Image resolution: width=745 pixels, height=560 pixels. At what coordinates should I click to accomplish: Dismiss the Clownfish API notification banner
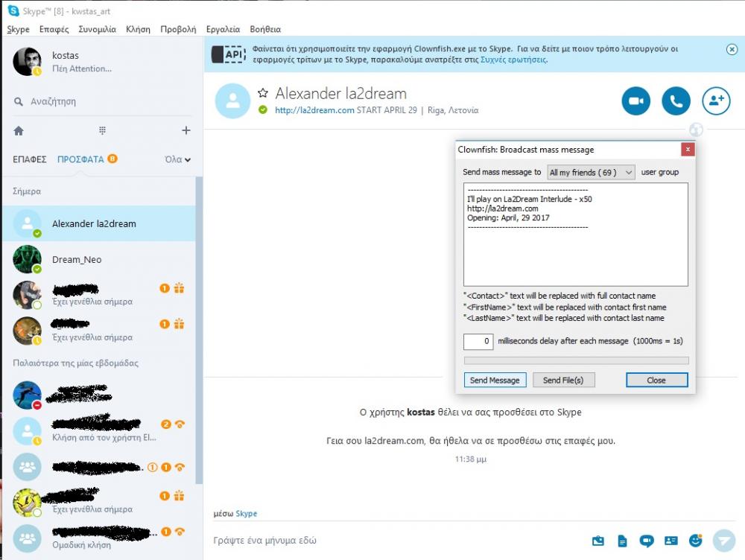click(x=732, y=49)
